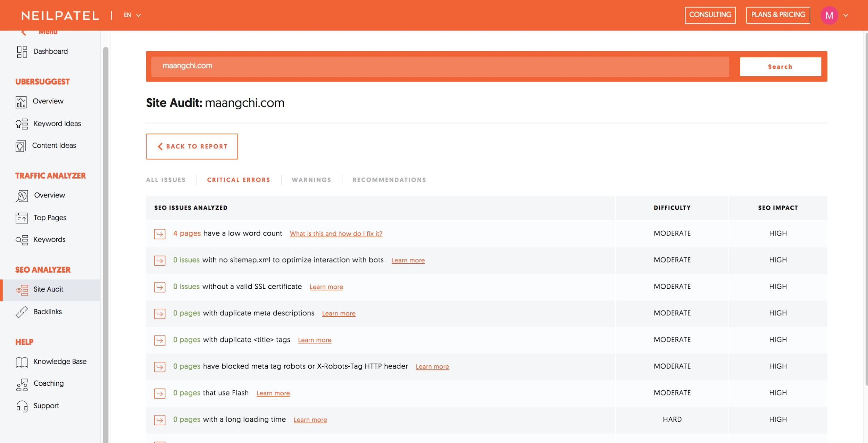868x443 pixels.
Task: Click the Support headset icon
Action: (22, 406)
